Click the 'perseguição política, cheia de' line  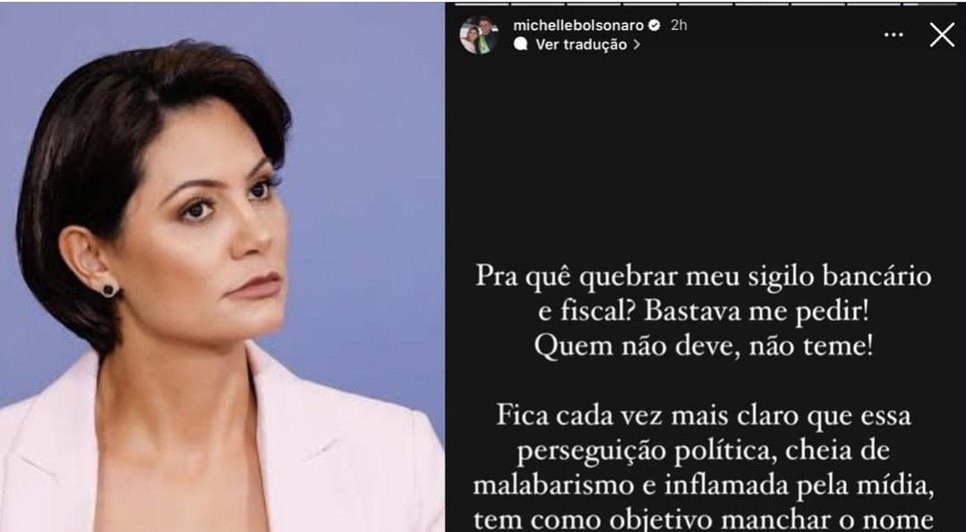point(703,453)
